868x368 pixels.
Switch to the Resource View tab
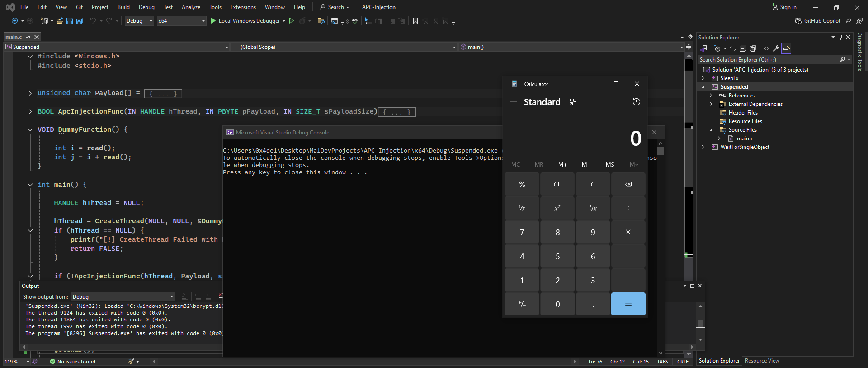click(x=762, y=361)
